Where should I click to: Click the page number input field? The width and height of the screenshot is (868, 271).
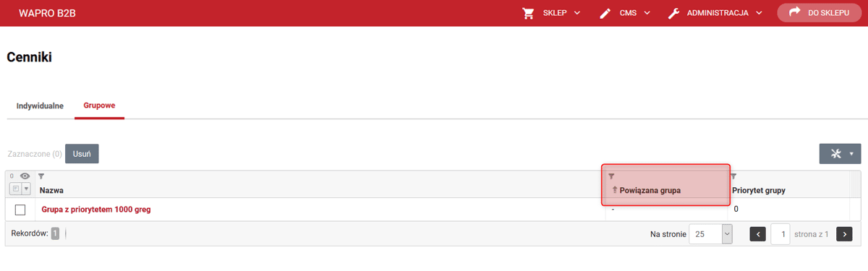click(x=780, y=234)
